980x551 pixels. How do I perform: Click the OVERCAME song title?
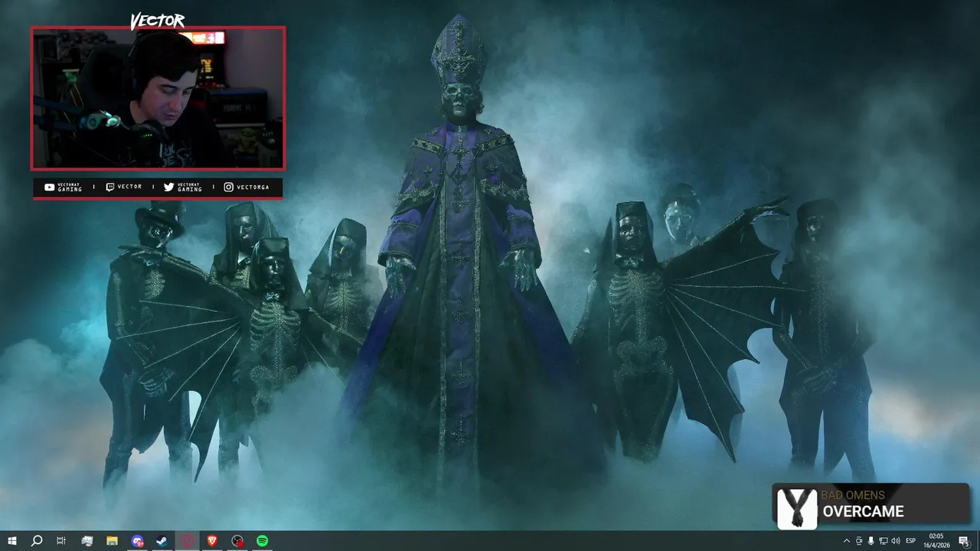pos(864,512)
